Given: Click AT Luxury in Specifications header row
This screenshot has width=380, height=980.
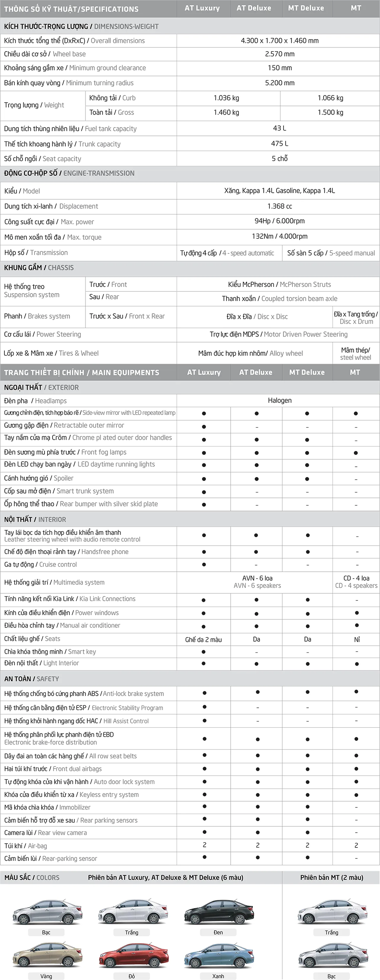Looking at the screenshot, I should [202, 8].
